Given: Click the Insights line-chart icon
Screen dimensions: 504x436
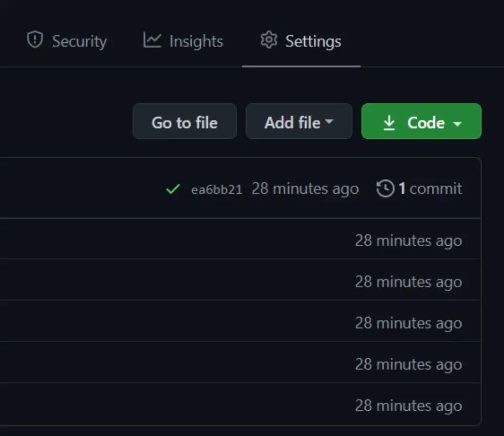Looking at the screenshot, I should pyautogui.click(x=152, y=40).
